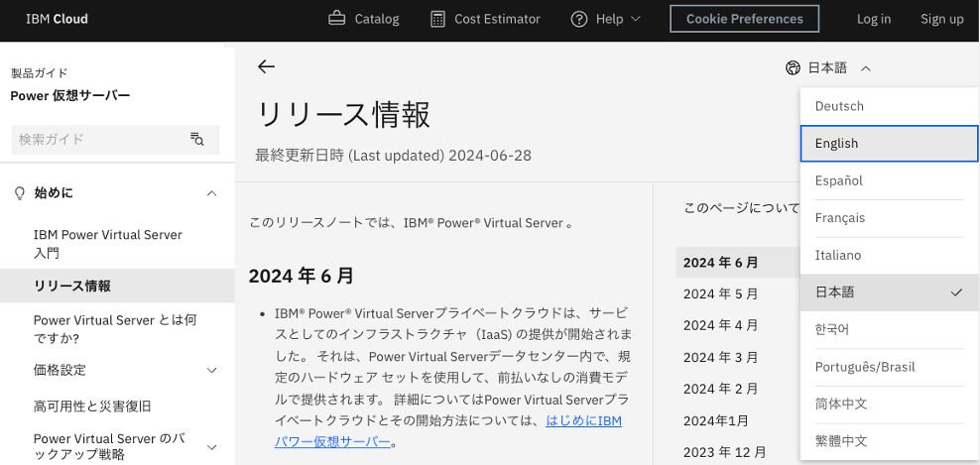
Task: Select 简体中文 from language list
Action: [x=890, y=404]
